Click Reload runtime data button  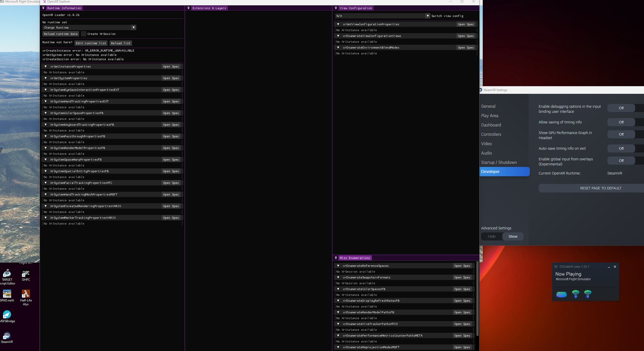61,34
